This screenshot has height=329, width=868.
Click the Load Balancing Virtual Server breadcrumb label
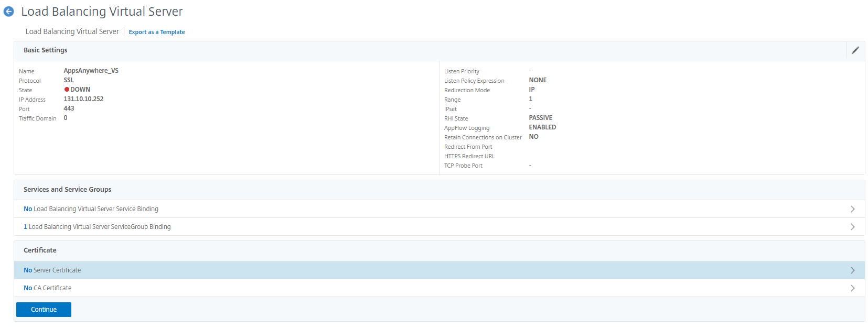[x=72, y=31]
